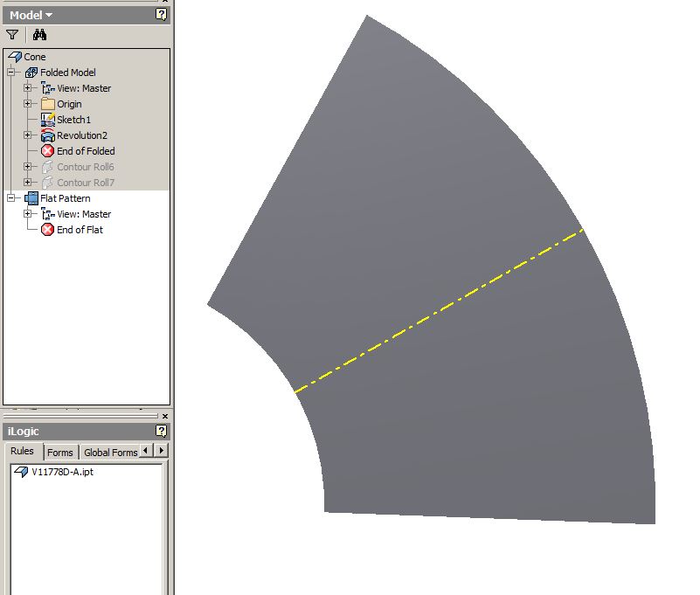Collapse the Flat Pattern tree

point(11,197)
